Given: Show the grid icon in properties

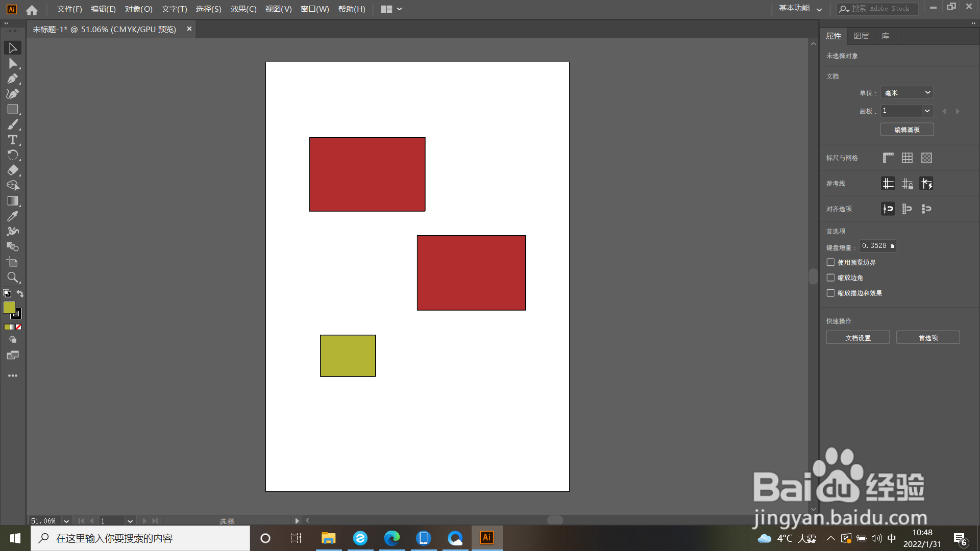Looking at the screenshot, I should click(x=907, y=158).
